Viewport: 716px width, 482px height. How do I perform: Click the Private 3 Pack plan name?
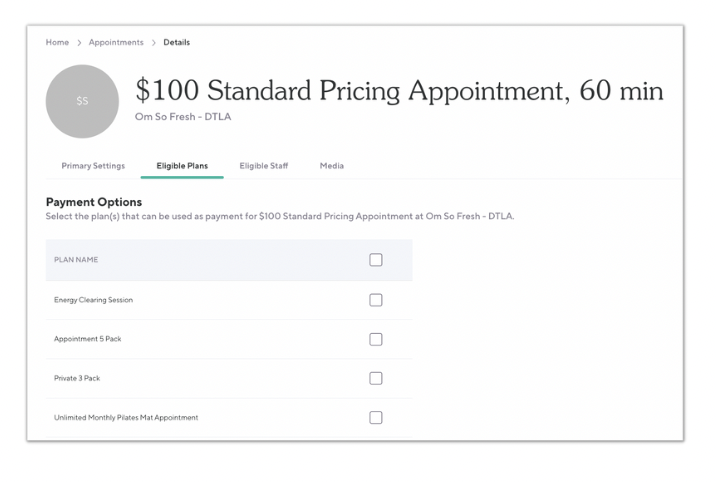[x=77, y=378]
